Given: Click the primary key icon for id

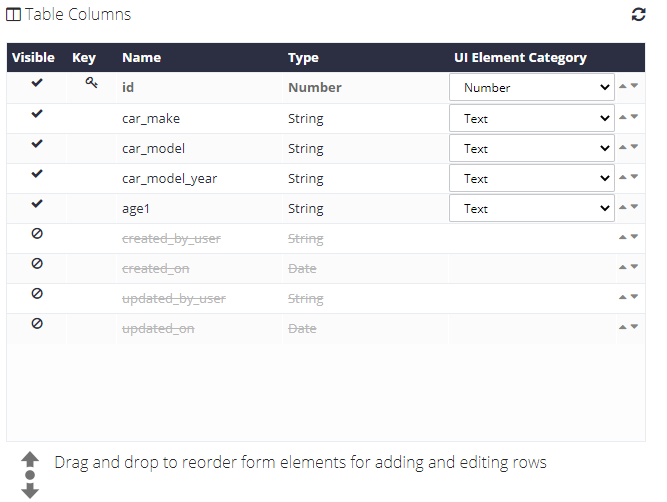Looking at the screenshot, I should click(91, 83).
